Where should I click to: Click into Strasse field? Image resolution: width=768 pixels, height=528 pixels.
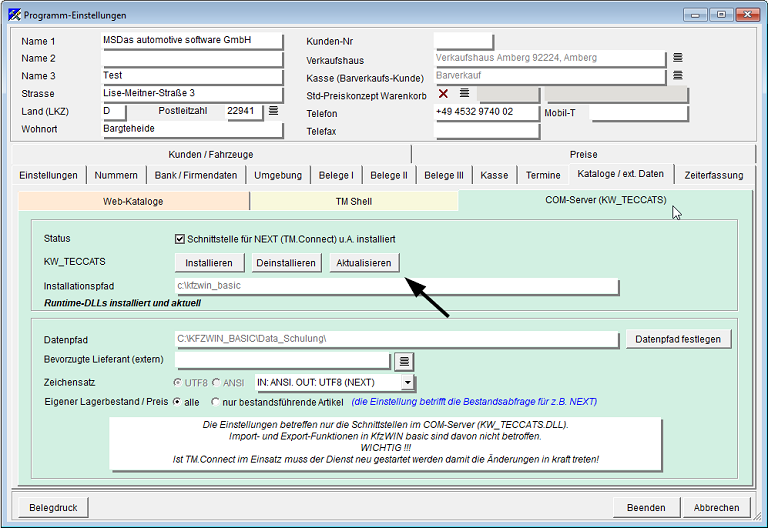[192, 94]
